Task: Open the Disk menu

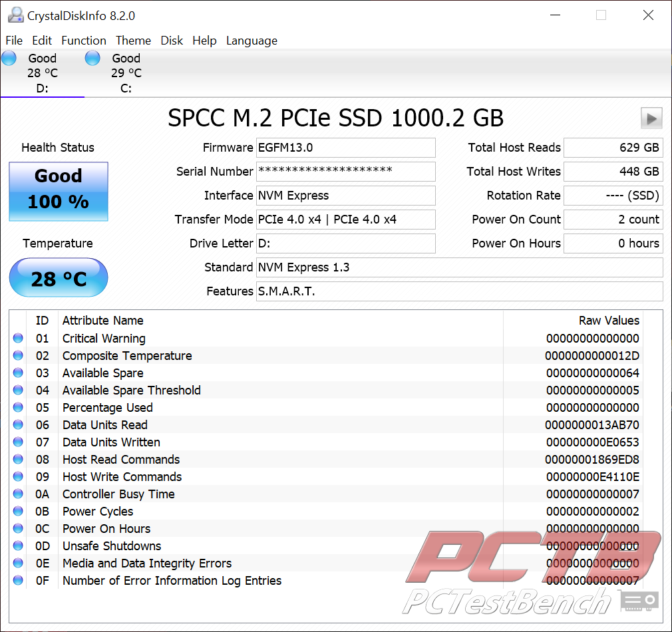Action: click(172, 41)
